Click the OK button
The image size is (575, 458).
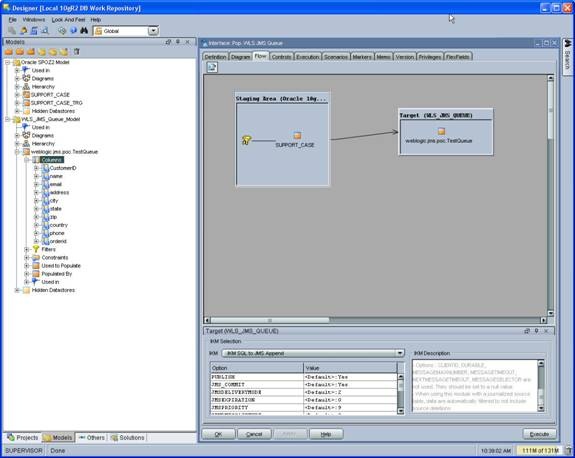pos(218,434)
